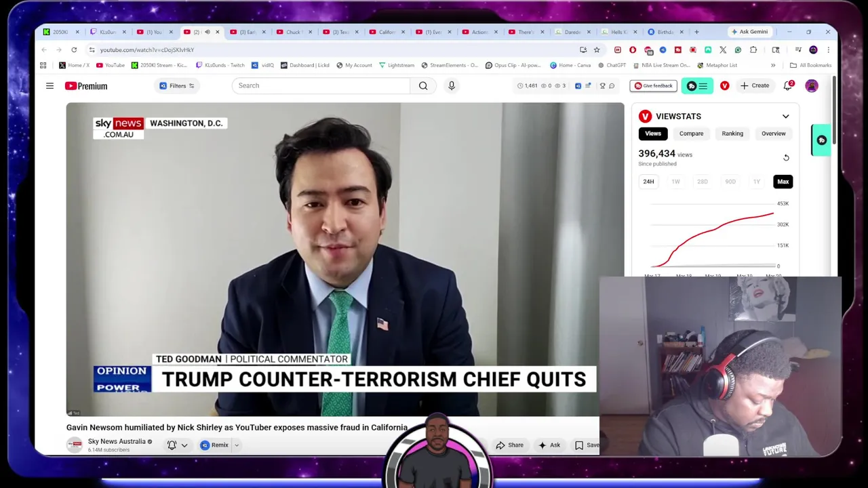View site information icon in address bar

pyautogui.click(x=92, y=49)
